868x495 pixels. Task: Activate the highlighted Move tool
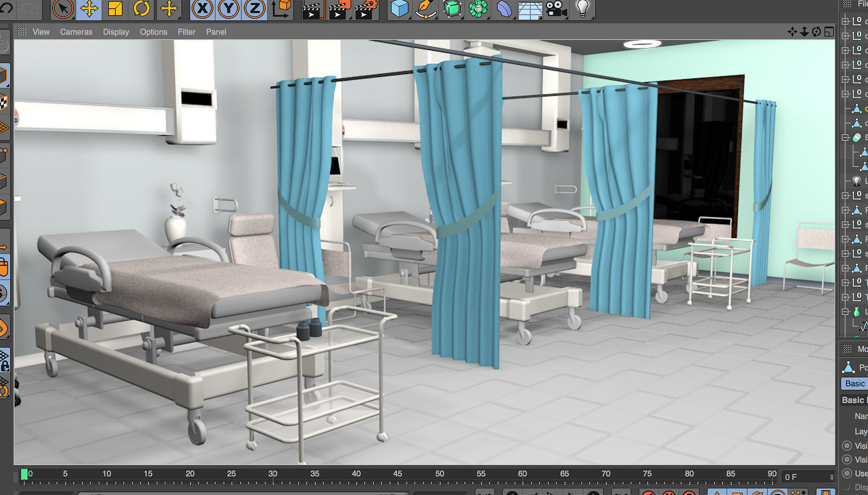(x=89, y=9)
